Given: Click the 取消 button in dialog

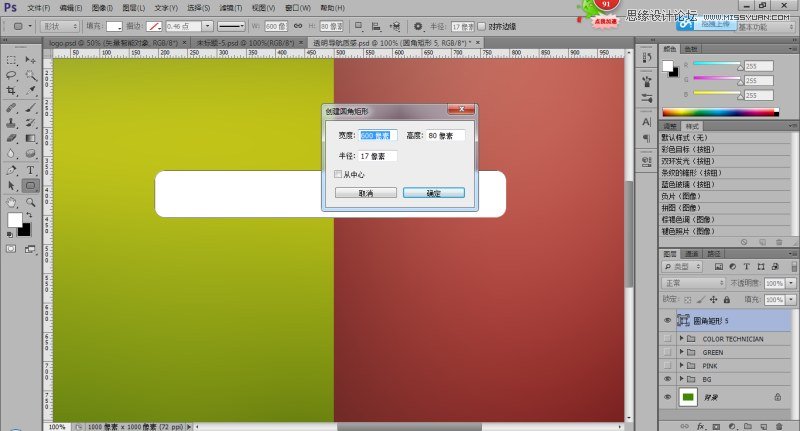Looking at the screenshot, I should point(366,193).
